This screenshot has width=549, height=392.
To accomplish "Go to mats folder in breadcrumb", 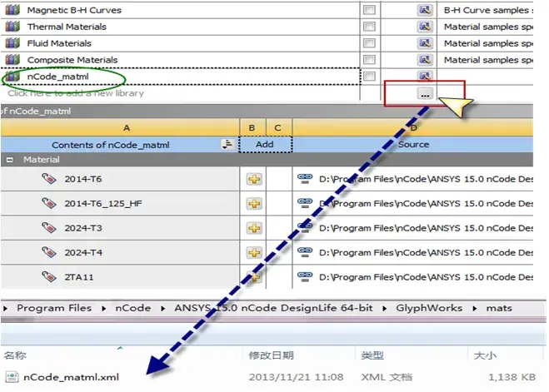I will tap(499, 308).
